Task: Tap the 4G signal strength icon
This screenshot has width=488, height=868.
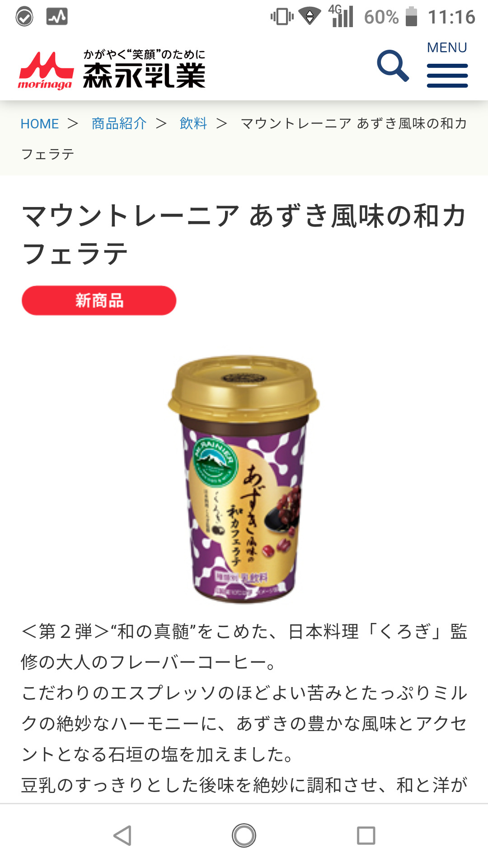Action: click(x=341, y=16)
